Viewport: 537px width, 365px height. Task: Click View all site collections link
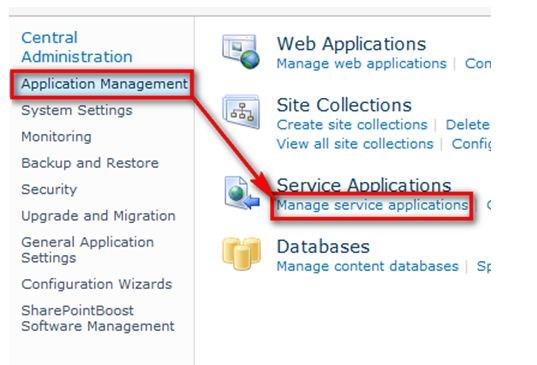tap(355, 144)
